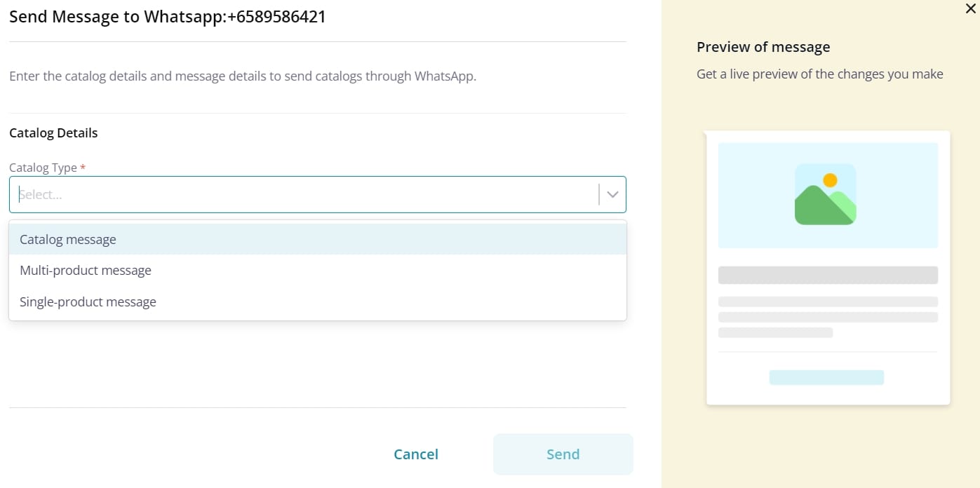Click the Catalog Details section heading
980x488 pixels.
(53, 133)
